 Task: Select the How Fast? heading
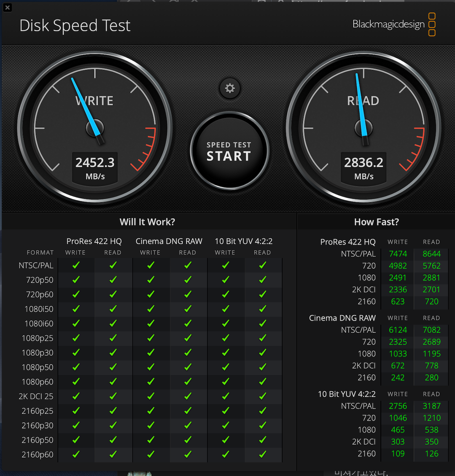click(376, 222)
